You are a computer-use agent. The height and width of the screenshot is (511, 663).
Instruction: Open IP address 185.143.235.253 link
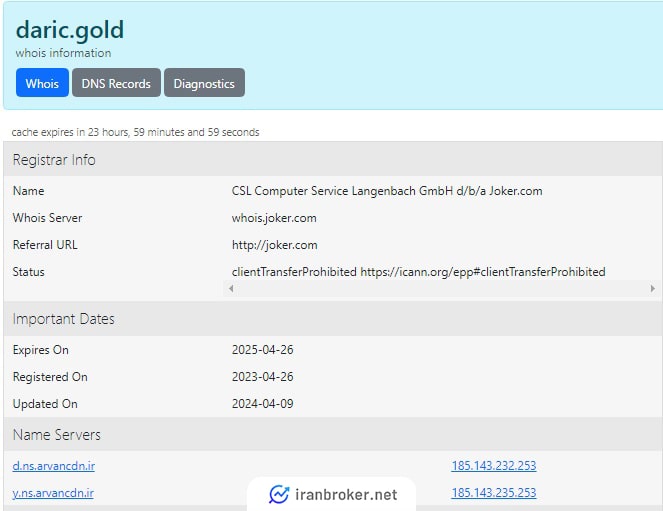[x=494, y=493]
